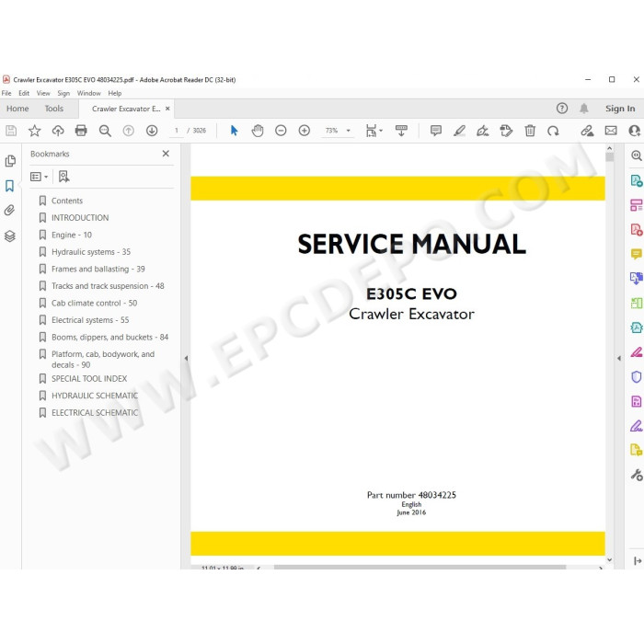
Task: Open the Attachments paperclip panel
Action: [10, 211]
